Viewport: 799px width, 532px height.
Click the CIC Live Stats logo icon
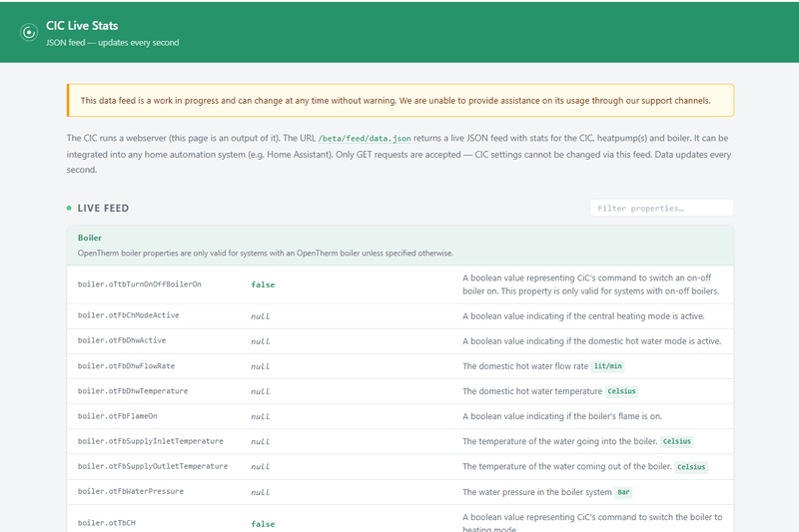[29, 33]
